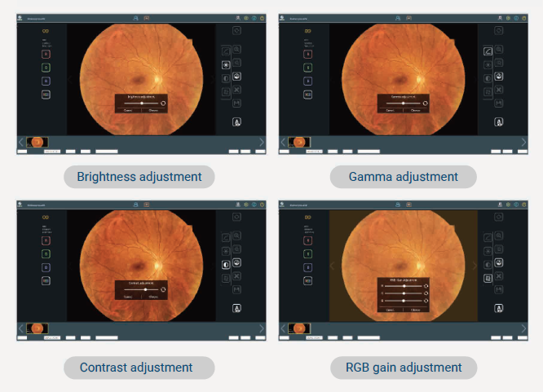This screenshot has height=392, width=543.
Task: Click Cancel in the Brightness adjustment dialog
Action: tap(128, 111)
